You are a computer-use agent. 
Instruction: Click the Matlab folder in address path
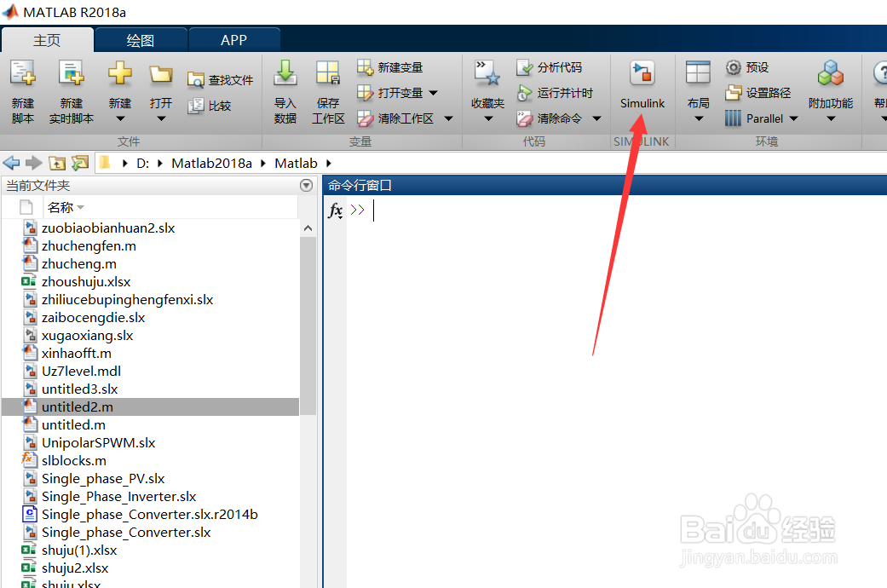[296, 164]
